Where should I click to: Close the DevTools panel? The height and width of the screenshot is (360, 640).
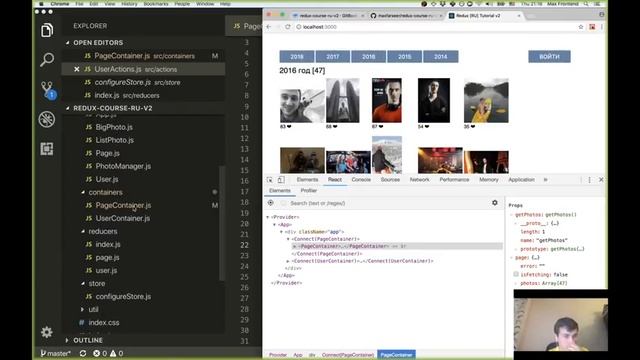[x=601, y=180]
